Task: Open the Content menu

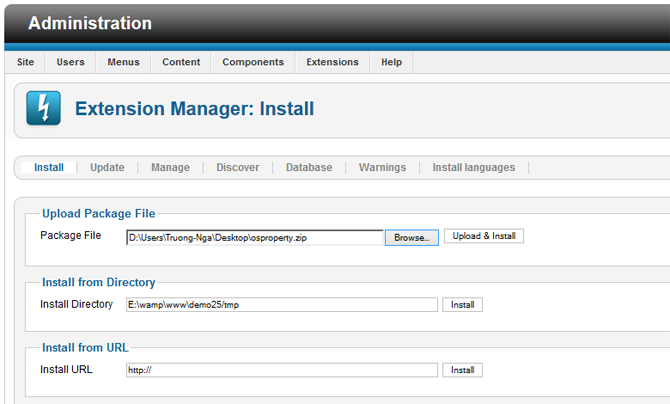Action: (181, 62)
